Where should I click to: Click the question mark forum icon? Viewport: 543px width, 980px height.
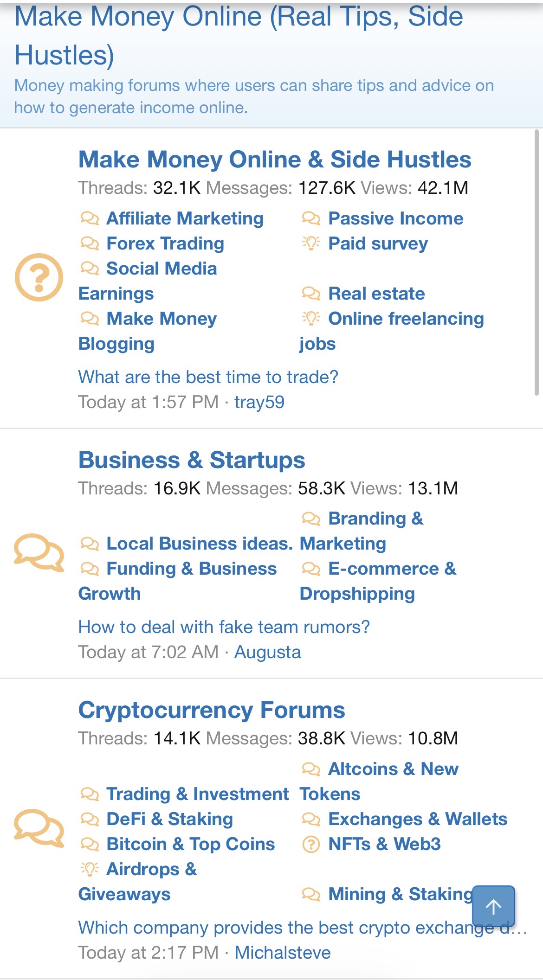pyautogui.click(x=39, y=277)
